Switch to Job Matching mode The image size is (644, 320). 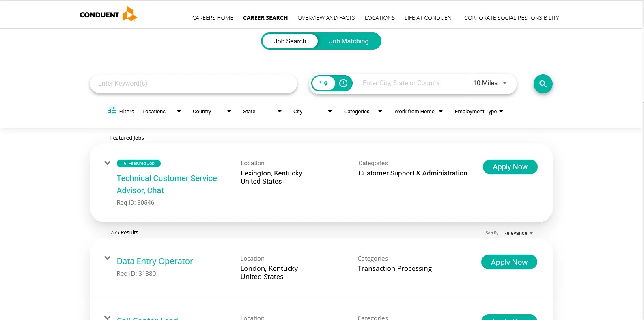click(349, 41)
